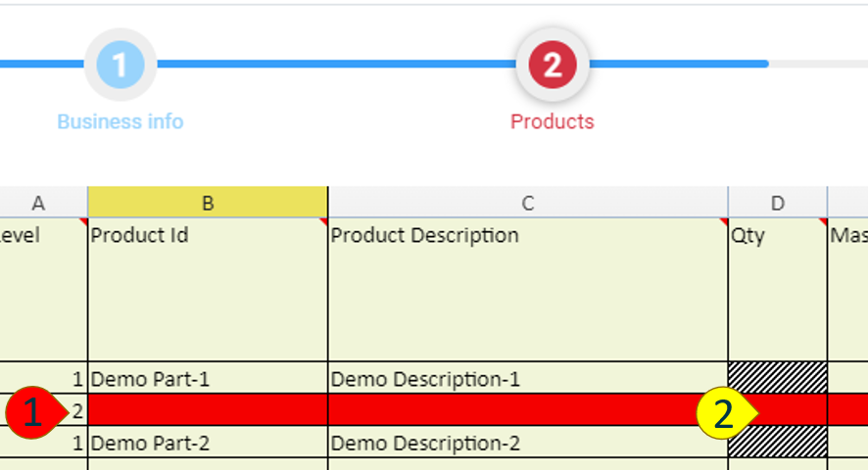Click the Product Description header cell
Viewport: 868px width, 470px height.
pyautogui.click(x=528, y=289)
